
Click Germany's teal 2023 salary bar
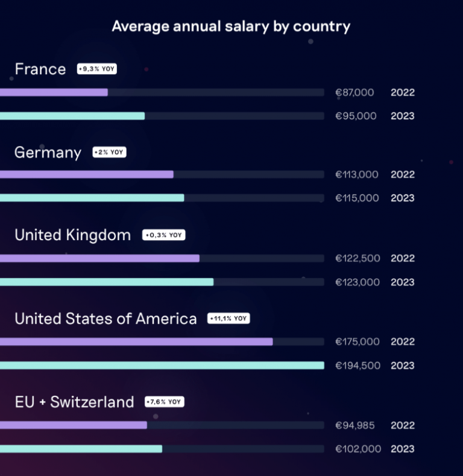coord(92,198)
